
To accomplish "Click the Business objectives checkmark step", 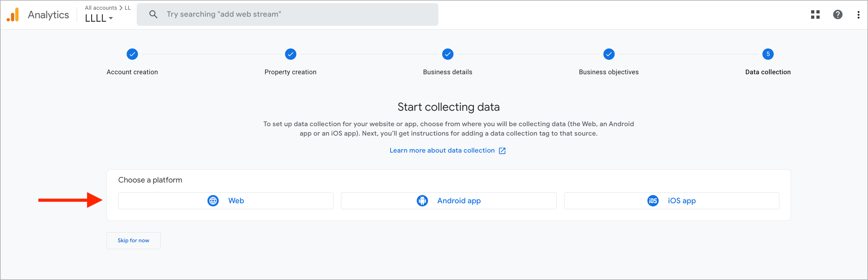I will click(609, 54).
